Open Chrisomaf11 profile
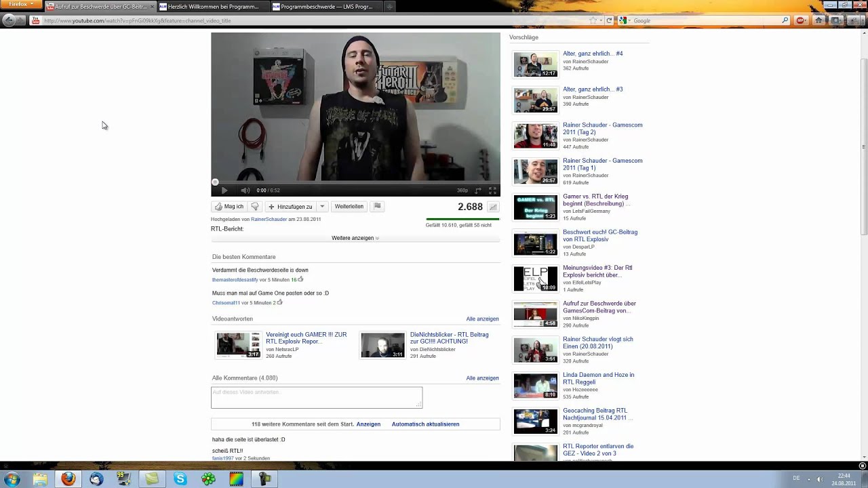 226,303
